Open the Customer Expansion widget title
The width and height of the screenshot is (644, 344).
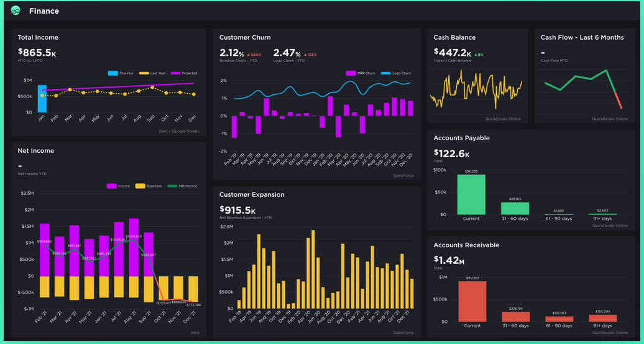click(x=252, y=194)
